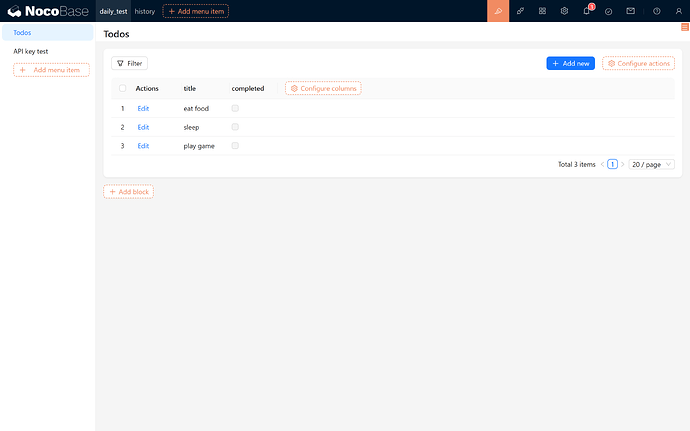Open the help question-mark icon

tap(657, 11)
